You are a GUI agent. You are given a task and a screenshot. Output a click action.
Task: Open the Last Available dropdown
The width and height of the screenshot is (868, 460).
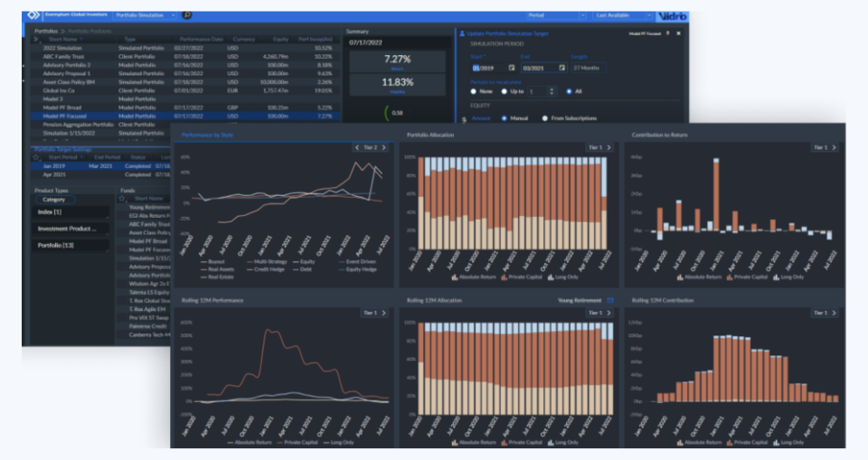[x=622, y=15]
